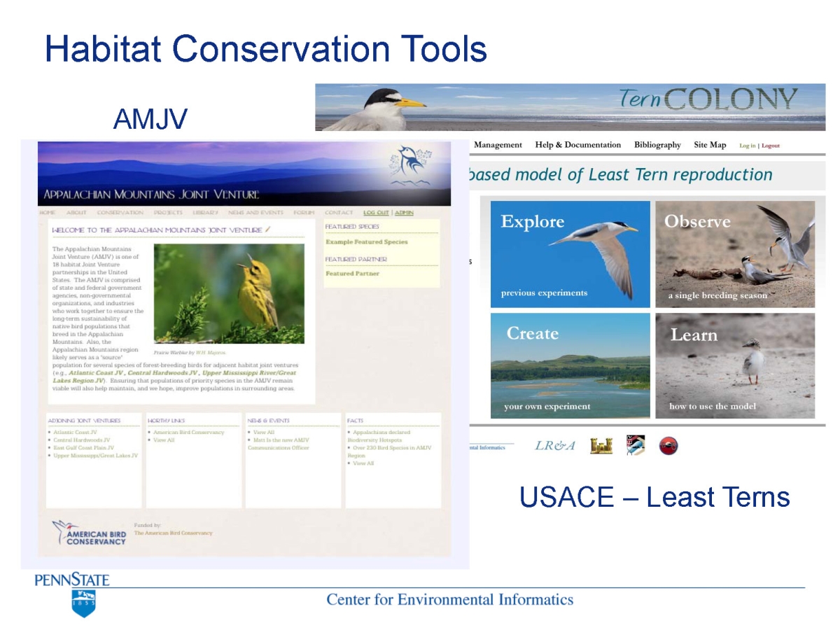Click the Atlantic Coast JV link in welcome paragraph
The image size is (840, 630).
pyautogui.click(x=96, y=373)
